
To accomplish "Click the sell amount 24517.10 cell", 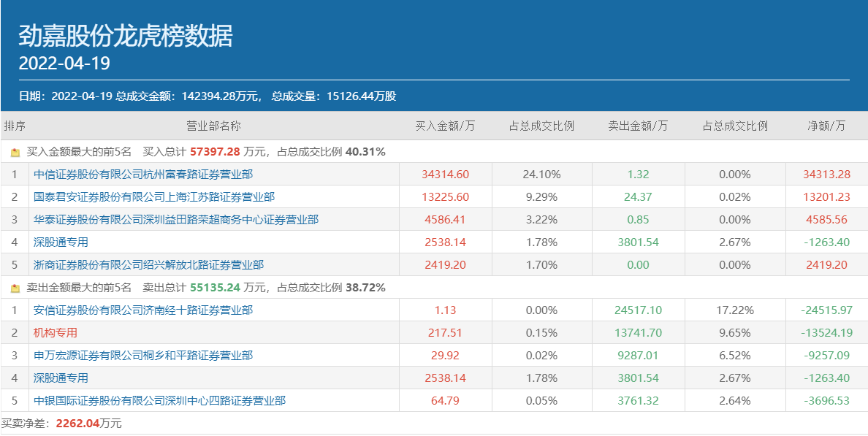I will [x=638, y=310].
